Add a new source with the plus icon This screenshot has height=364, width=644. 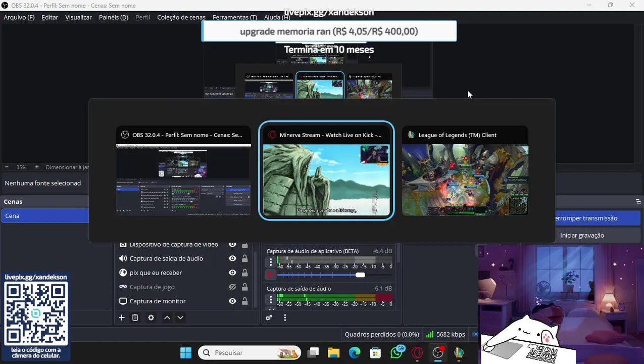point(122,317)
